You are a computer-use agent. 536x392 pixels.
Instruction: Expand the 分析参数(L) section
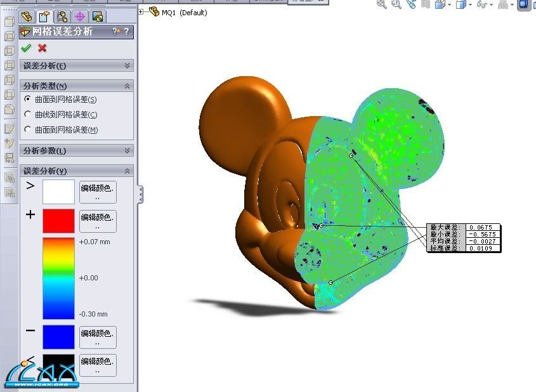pyautogui.click(x=127, y=150)
